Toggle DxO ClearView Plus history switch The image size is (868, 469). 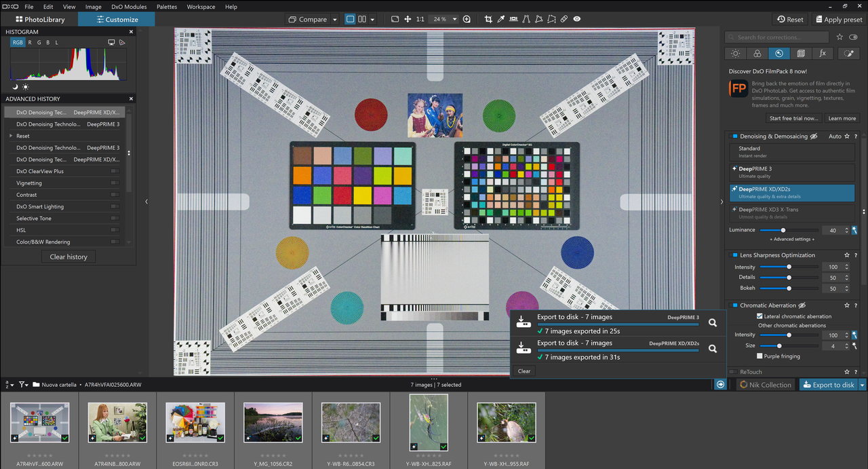pyautogui.click(x=115, y=171)
